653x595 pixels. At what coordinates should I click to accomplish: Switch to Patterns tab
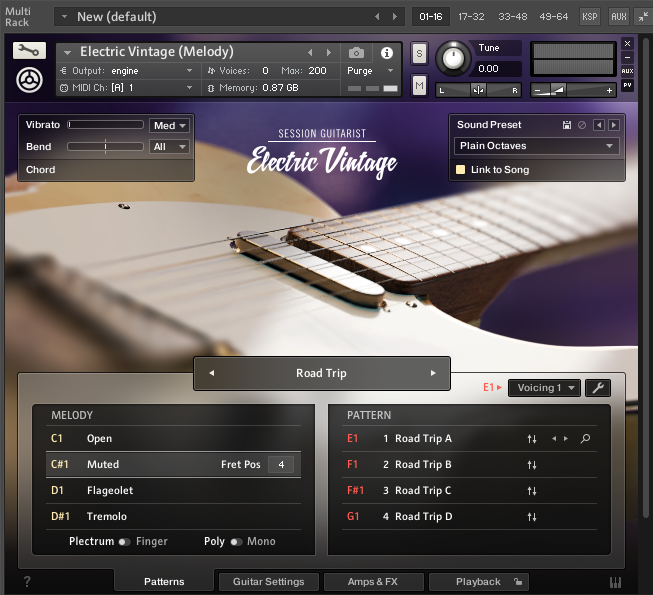(164, 582)
